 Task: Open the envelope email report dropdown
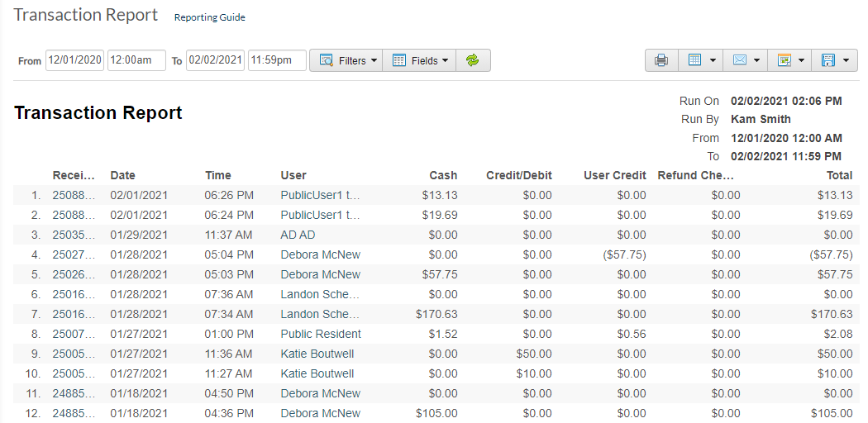(745, 60)
